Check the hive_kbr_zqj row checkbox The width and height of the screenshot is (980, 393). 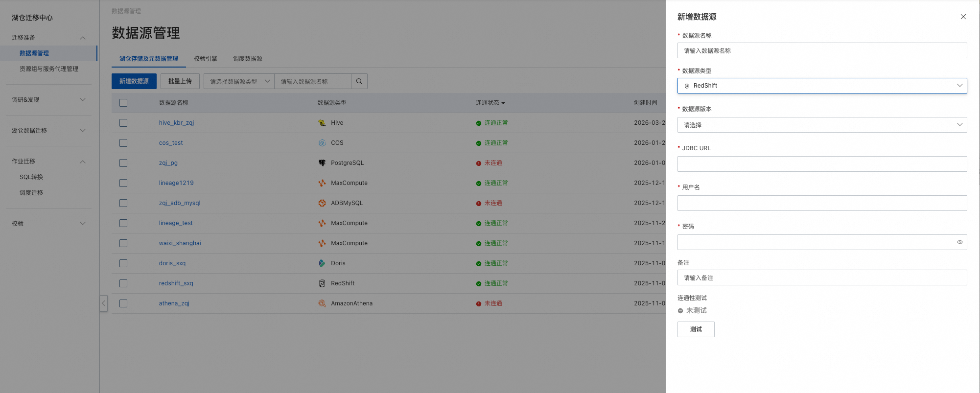click(x=123, y=123)
